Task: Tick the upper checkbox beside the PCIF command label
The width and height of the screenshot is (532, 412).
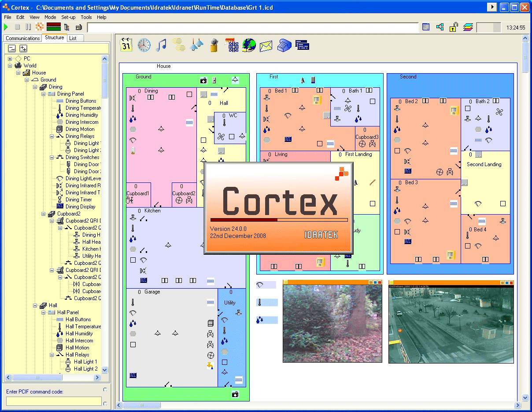Action: [105, 390]
